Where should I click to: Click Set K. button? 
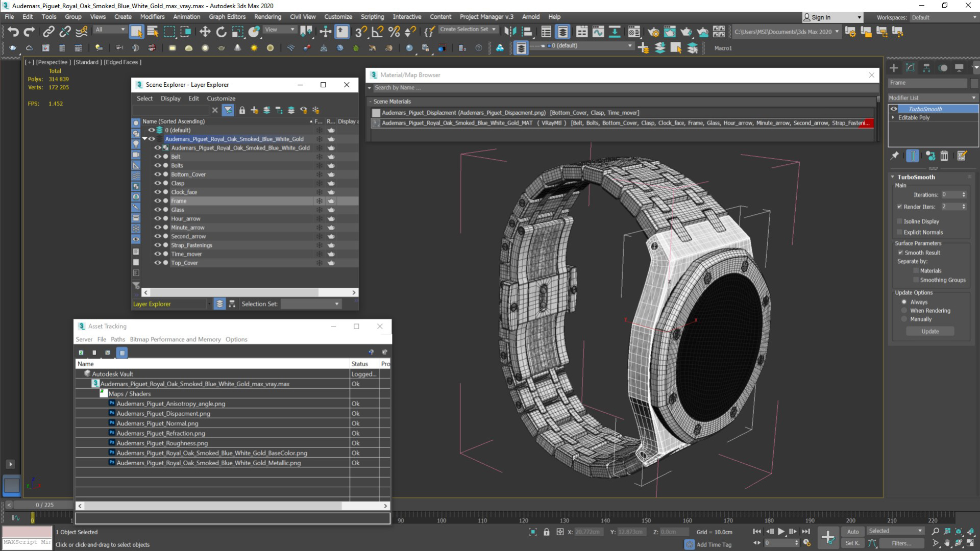[x=853, y=543]
